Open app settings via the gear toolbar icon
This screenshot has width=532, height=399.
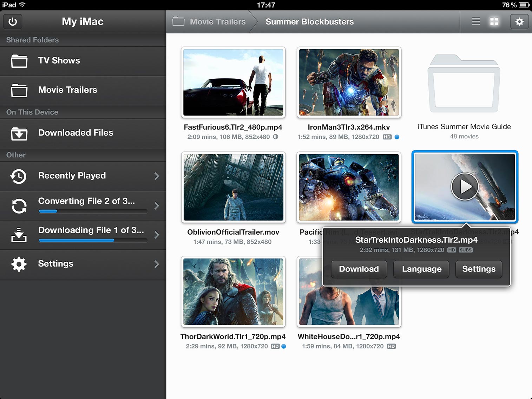coord(519,21)
